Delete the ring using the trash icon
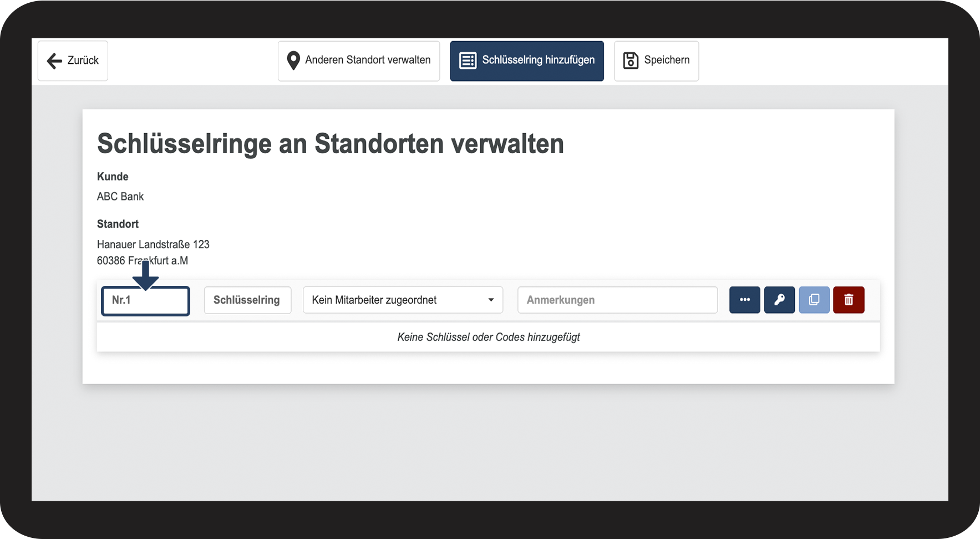The image size is (980, 539). pyautogui.click(x=849, y=300)
